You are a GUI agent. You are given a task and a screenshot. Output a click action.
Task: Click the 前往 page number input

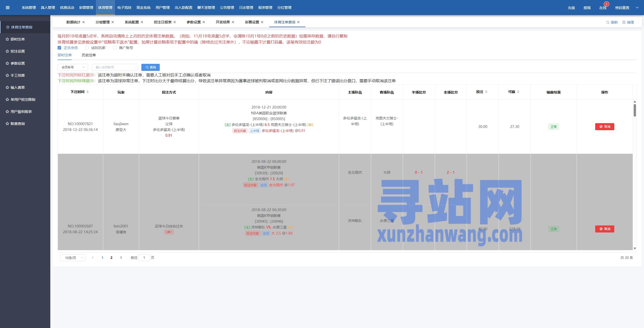click(x=144, y=258)
